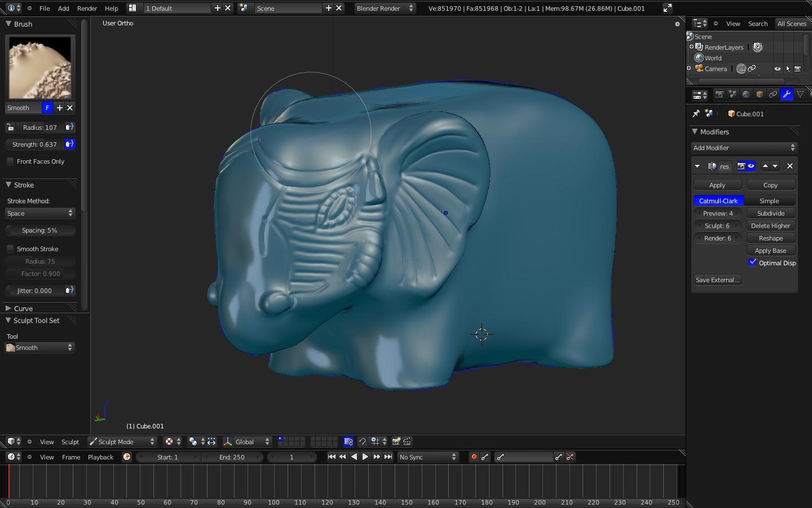Click the red record keyframe icon
Image resolution: width=812 pixels, height=508 pixels.
click(x=474, y=457)
